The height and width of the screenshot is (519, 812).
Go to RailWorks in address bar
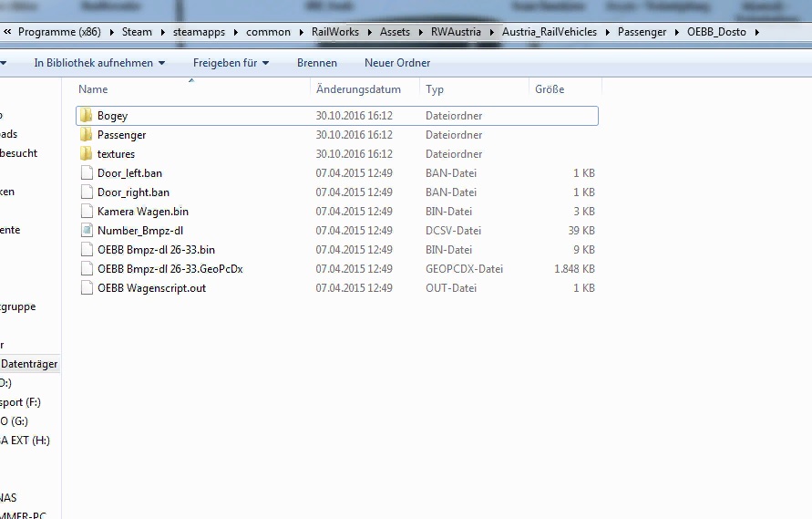pyautogui.click(x=335, y=32)
